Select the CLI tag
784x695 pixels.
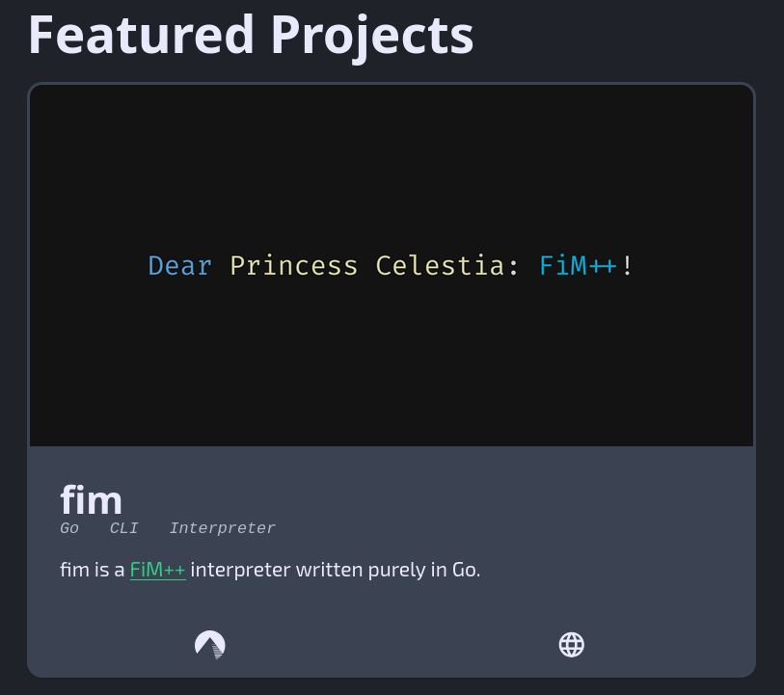pyautogui.click(x=123, y=528)
